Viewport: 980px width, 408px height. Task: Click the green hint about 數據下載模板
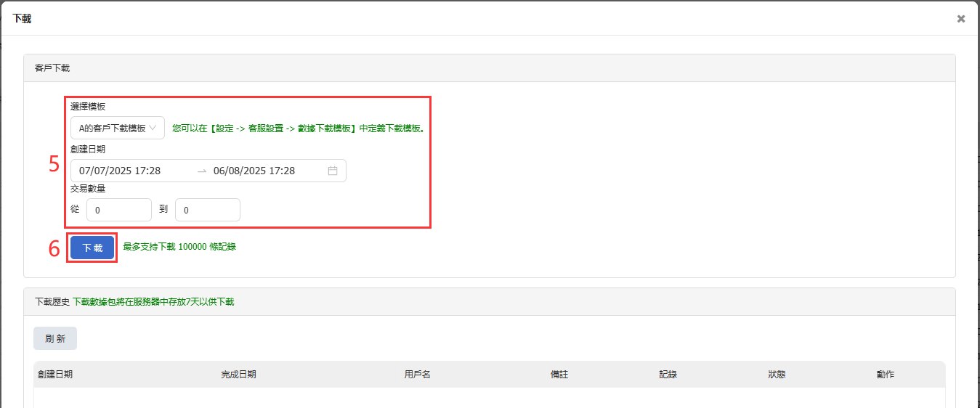click(299, 128)
